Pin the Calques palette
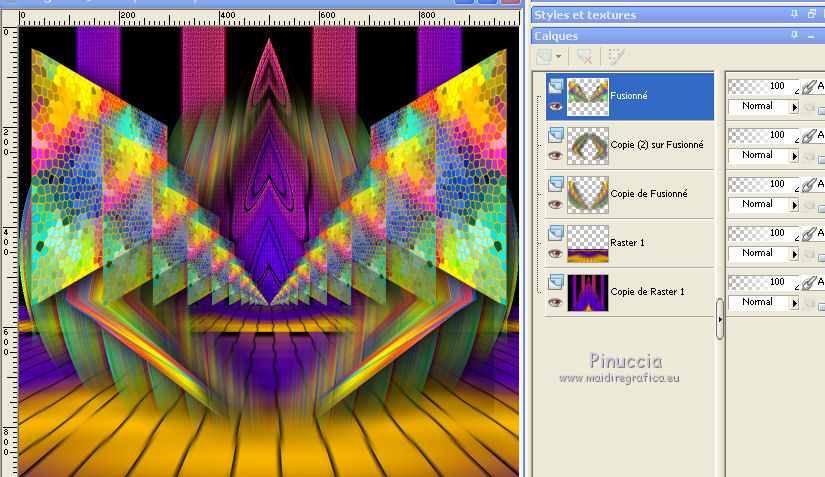Viewport: 825px width, 477px height. point(794,35)
